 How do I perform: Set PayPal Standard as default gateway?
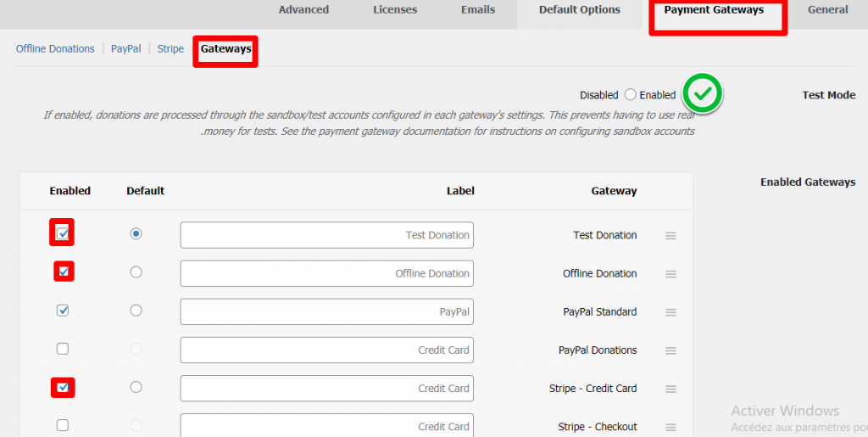click(136, 311)
